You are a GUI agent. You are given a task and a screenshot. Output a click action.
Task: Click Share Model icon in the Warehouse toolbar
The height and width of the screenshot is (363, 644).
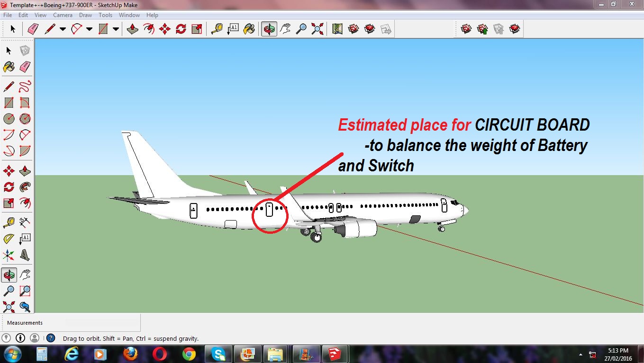tap(482, 29)
